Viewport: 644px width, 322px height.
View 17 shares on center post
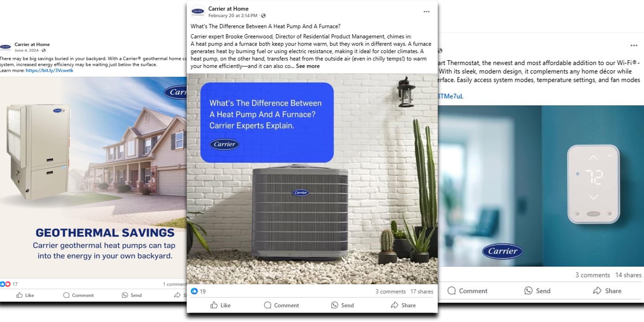pos(422,292)
